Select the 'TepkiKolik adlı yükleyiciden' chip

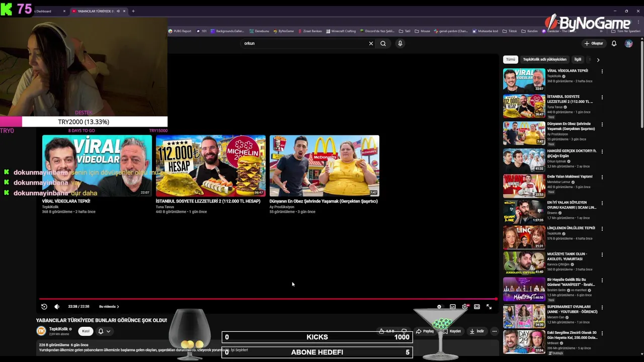point(544,59)
